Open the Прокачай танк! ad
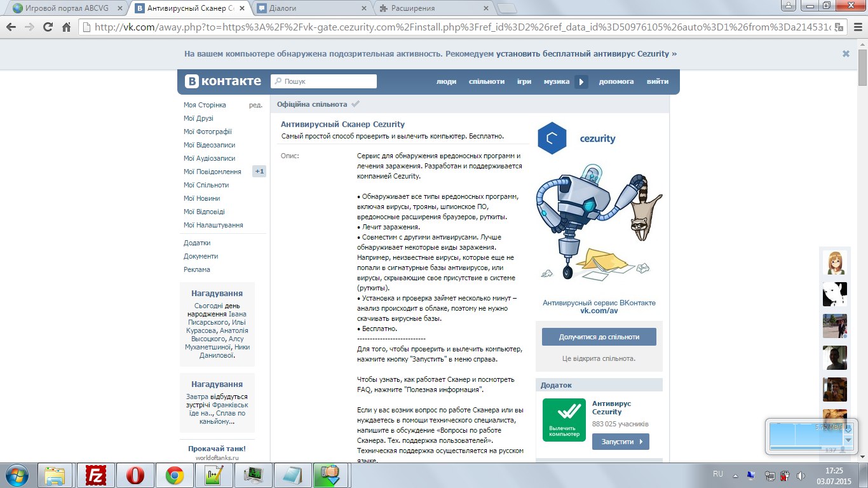Viewport: 868px width, 488px height. click(217, 449)
